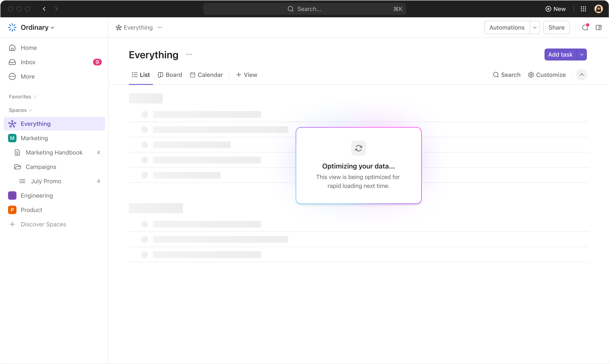
Task: Open Add task dropdown arrow
Action: coord(582,54)
